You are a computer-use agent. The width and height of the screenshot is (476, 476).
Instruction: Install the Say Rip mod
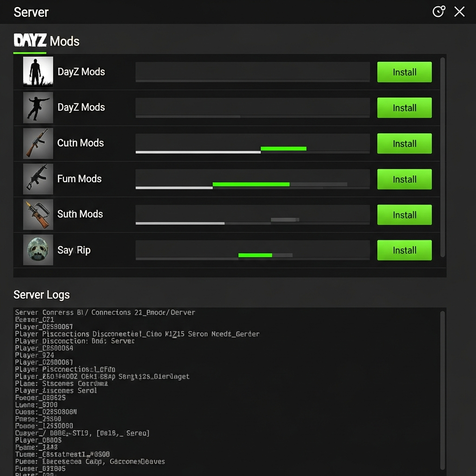coord(404,250)
